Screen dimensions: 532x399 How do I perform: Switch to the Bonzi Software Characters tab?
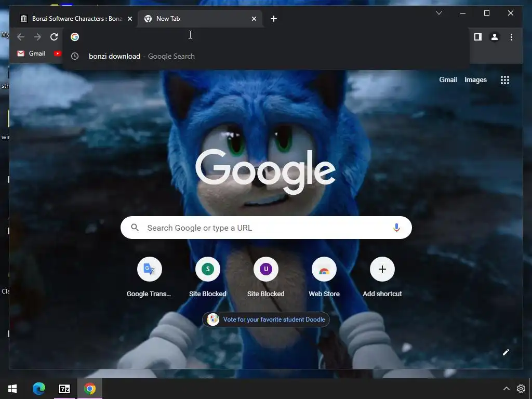[x=74, y=19]
